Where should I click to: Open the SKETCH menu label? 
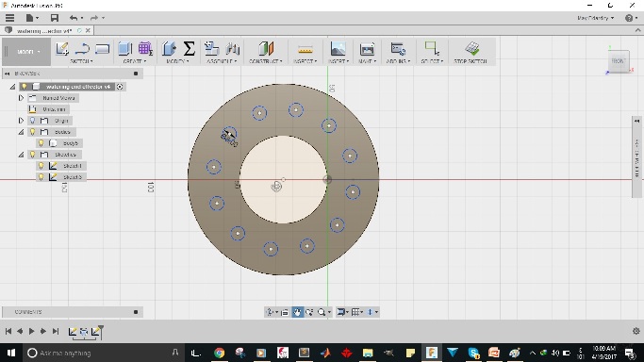point(81,61)
